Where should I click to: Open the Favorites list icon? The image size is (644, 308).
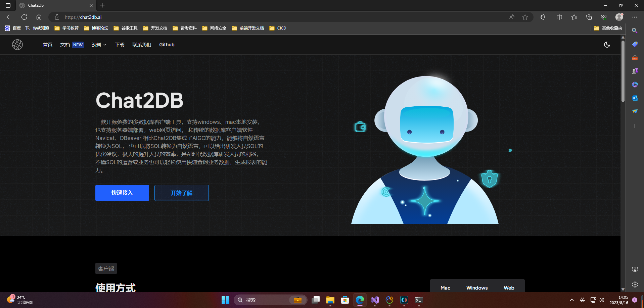click(x=574, y=17)
